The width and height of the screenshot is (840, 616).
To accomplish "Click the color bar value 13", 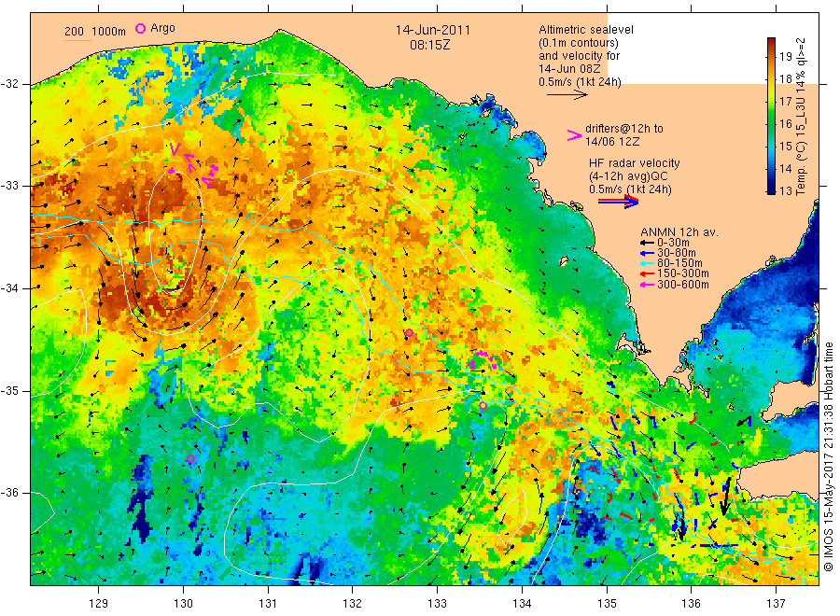I will coord(785,190).
